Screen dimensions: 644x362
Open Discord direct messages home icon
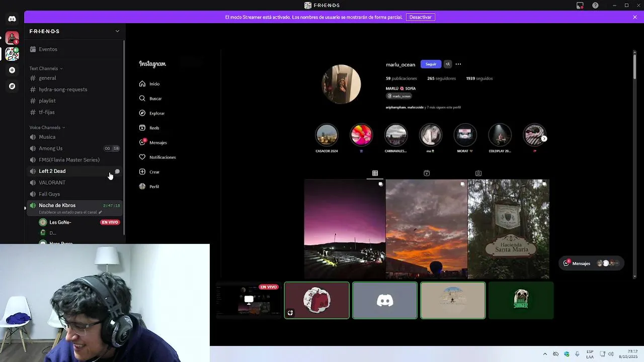coord(12,19)
